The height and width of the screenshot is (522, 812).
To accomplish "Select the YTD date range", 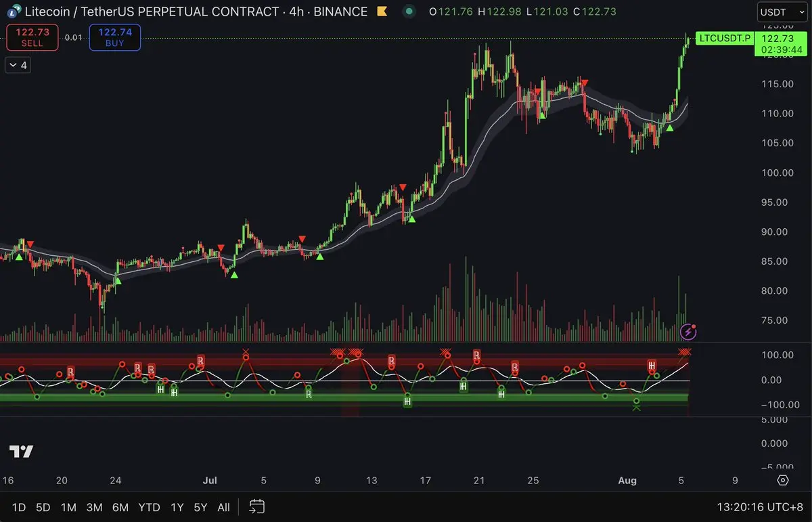I will coord(150,507).
